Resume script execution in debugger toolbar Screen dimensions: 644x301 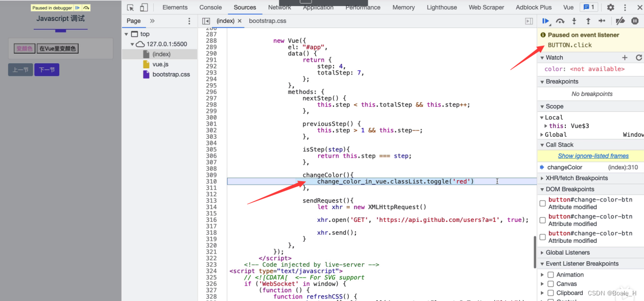pos(545,21)
